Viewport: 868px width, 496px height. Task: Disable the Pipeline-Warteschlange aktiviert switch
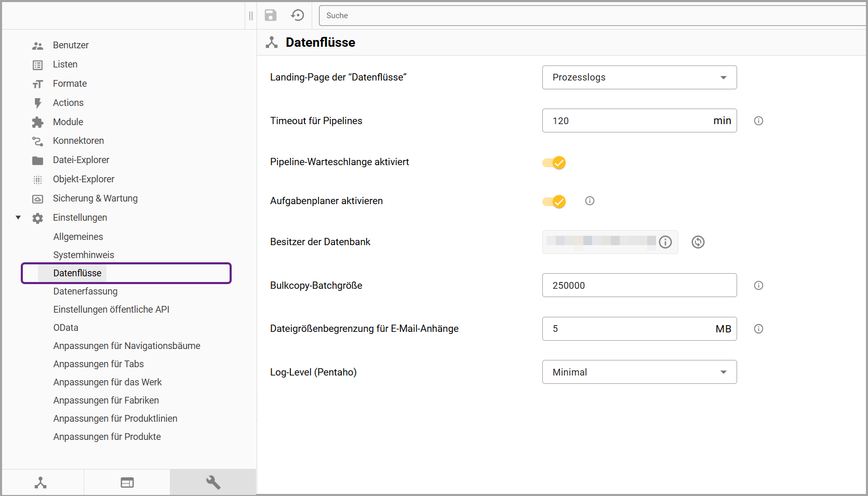(x=554, y=163)
